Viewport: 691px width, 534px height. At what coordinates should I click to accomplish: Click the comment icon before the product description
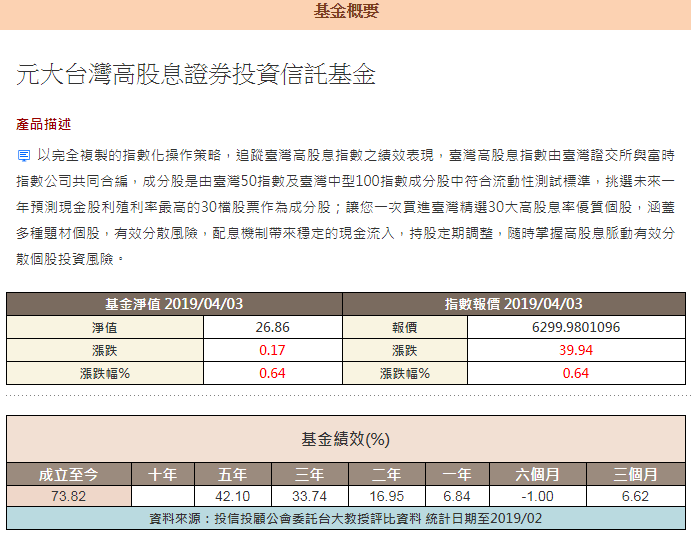coord(24,156)
